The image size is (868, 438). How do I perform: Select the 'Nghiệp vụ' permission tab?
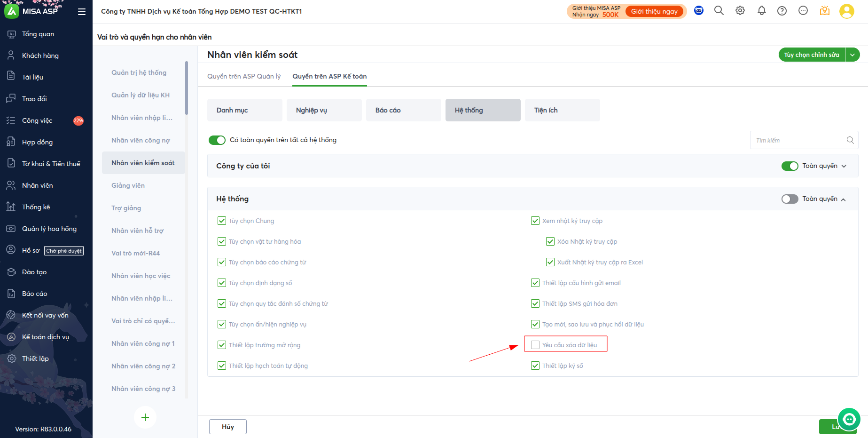pos(312,110)
